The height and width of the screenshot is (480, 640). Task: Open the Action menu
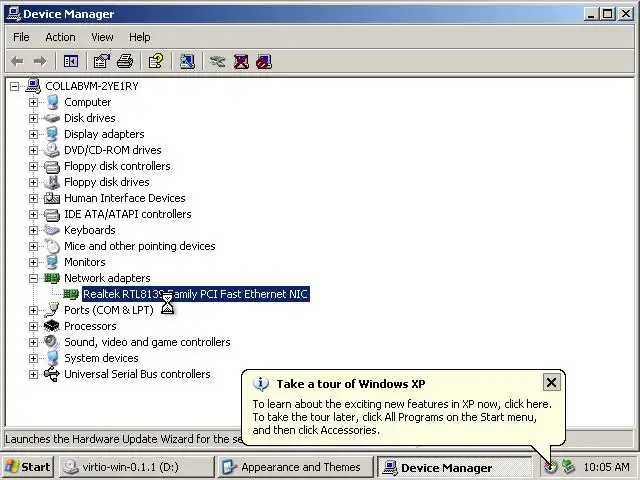[x=60, y=37]
